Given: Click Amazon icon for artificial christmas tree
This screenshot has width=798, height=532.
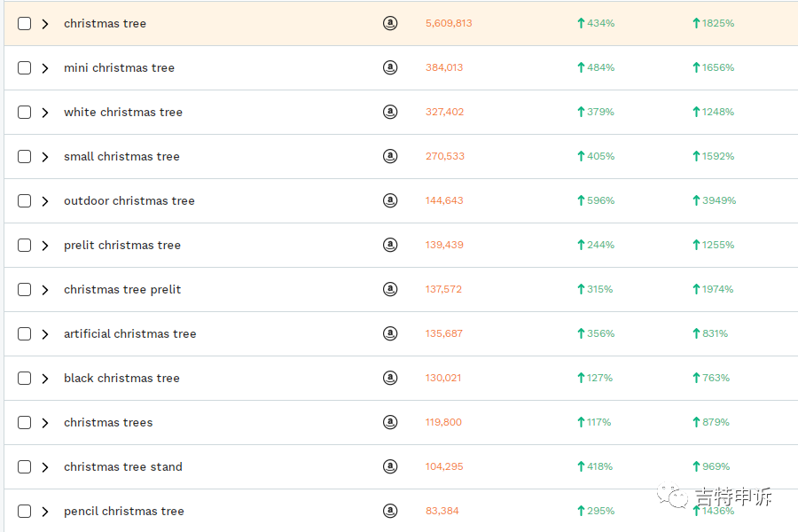Looking at the screenshot, I should (390, 333).
